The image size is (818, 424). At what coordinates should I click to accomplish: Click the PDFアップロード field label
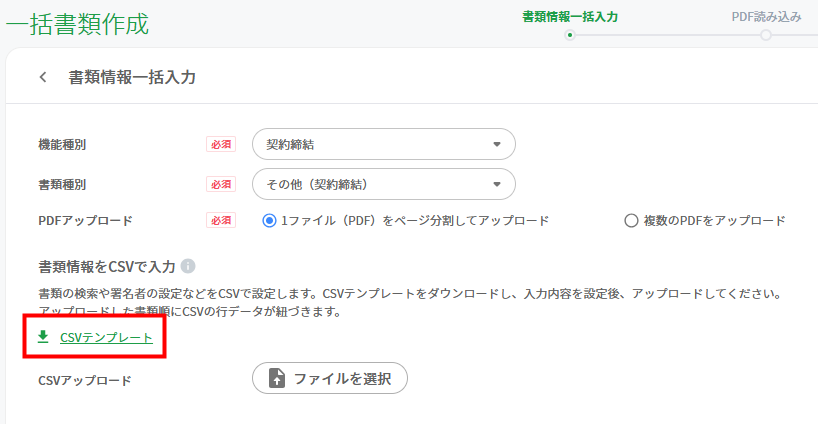click(x=86, y=221)
